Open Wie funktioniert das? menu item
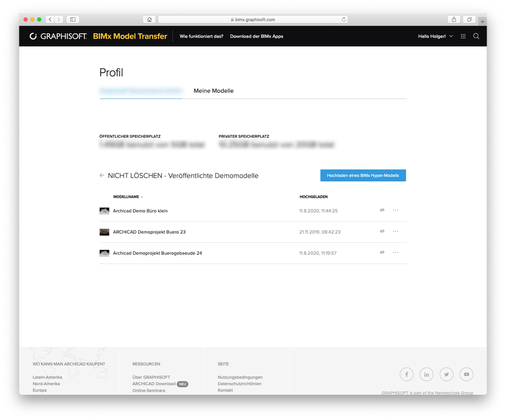The height and width of the screenshot is (420, 506). (x=202, y=36)
